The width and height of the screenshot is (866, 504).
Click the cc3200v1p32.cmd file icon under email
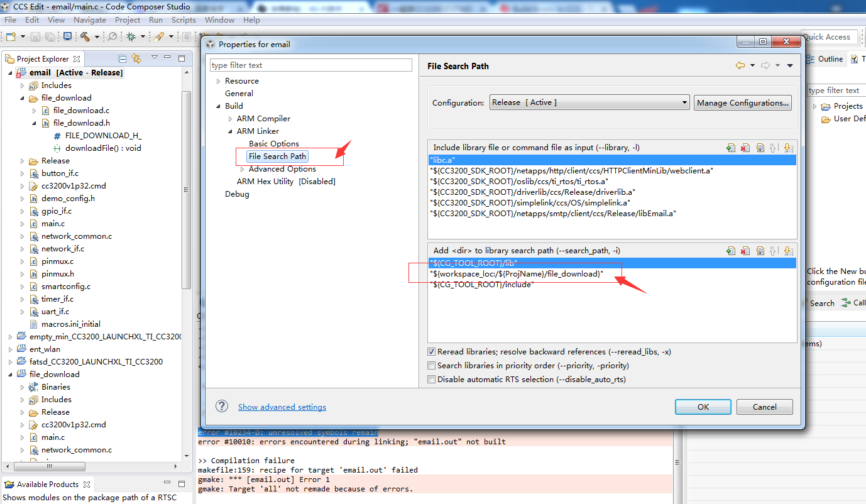click(34, 186)
